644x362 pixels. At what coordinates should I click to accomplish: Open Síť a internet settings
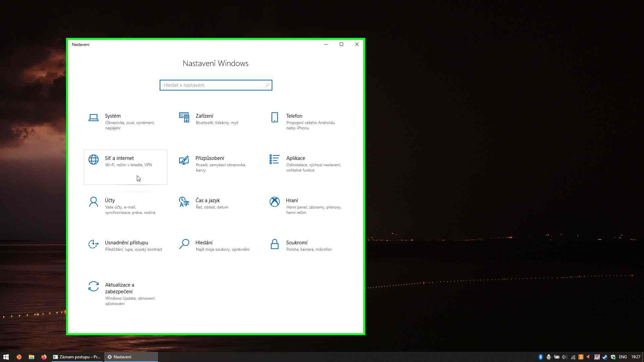pos(125,167)
